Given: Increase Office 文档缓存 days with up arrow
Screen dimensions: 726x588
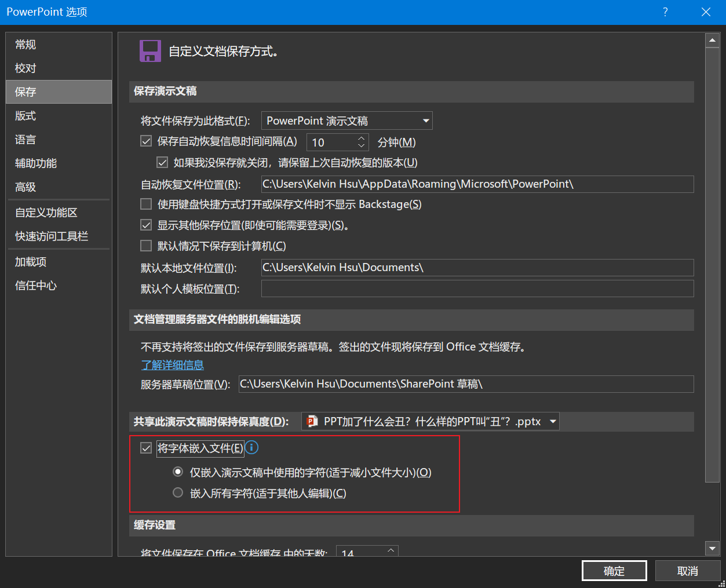Looking at the screenshot, I should click(391, 550).
